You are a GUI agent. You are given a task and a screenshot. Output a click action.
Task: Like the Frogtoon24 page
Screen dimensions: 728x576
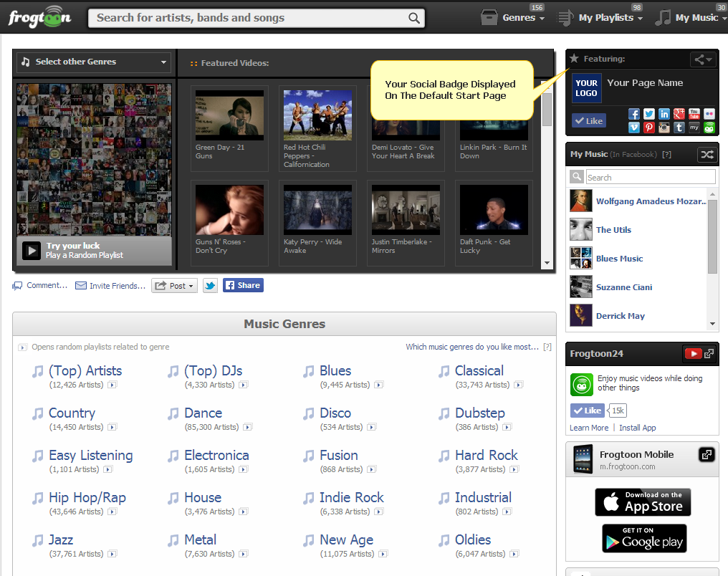[x=587, y=411]
